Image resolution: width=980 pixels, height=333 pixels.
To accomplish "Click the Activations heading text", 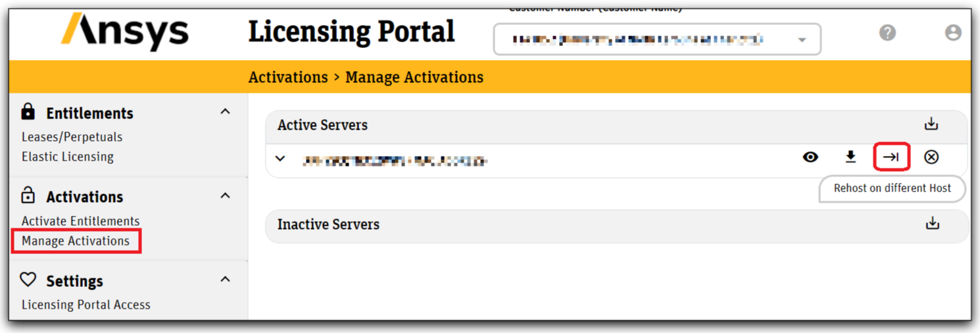I will tap(84, 197).
